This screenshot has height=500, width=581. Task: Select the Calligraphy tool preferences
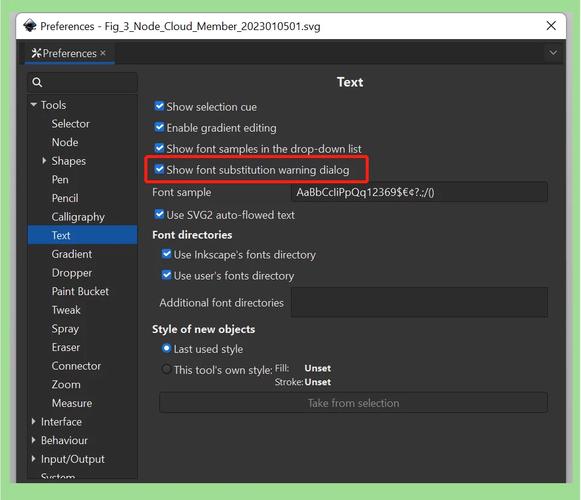[78, 217]
